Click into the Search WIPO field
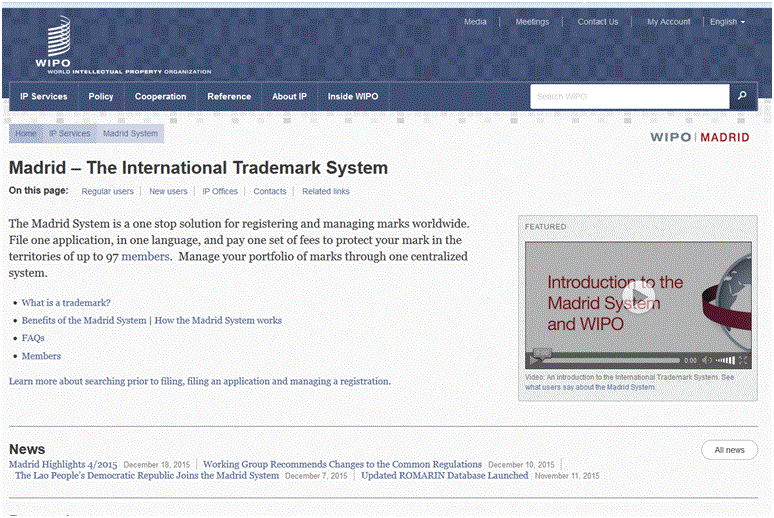774x518 pixels. point(629,96)
